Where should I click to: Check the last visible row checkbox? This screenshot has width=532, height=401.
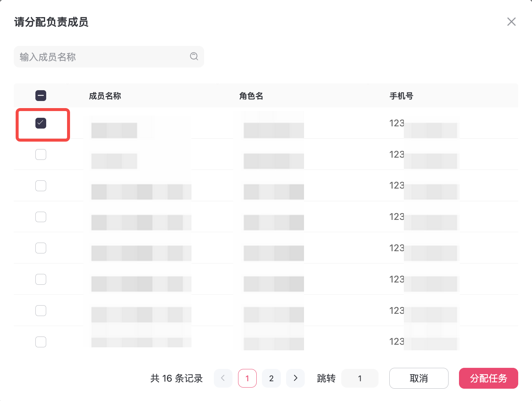point(41,342)
